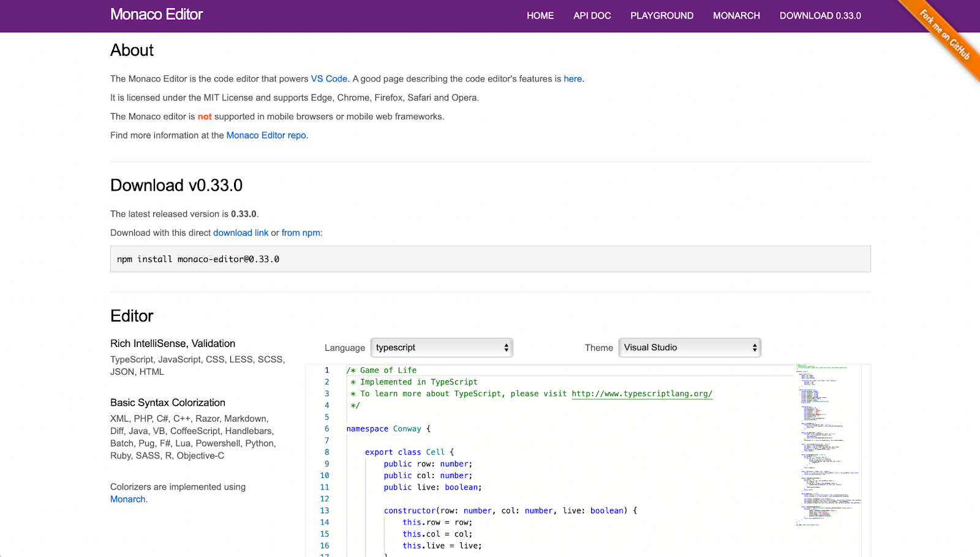Open the 'here' features link
The width and height of the screenshot is (980, 557).
(573, 79)
